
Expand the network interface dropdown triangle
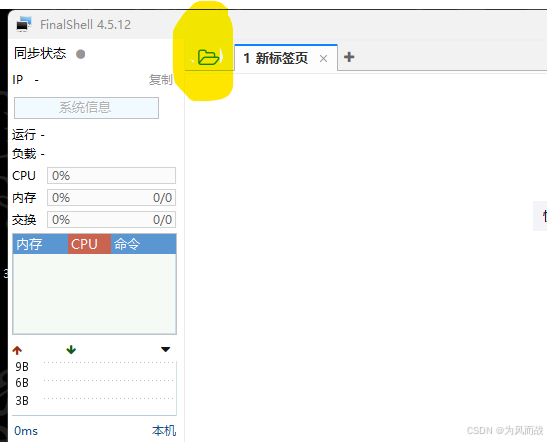(x=165, y=349)
